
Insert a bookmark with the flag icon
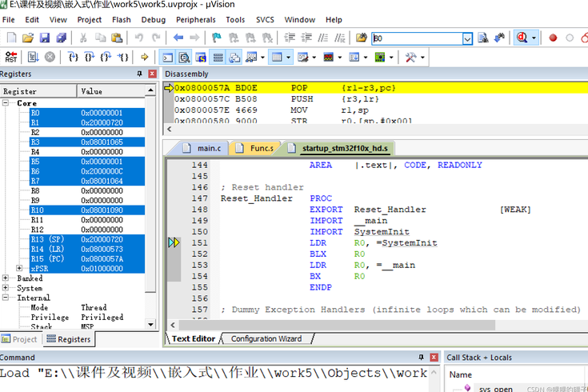[216, 38]
